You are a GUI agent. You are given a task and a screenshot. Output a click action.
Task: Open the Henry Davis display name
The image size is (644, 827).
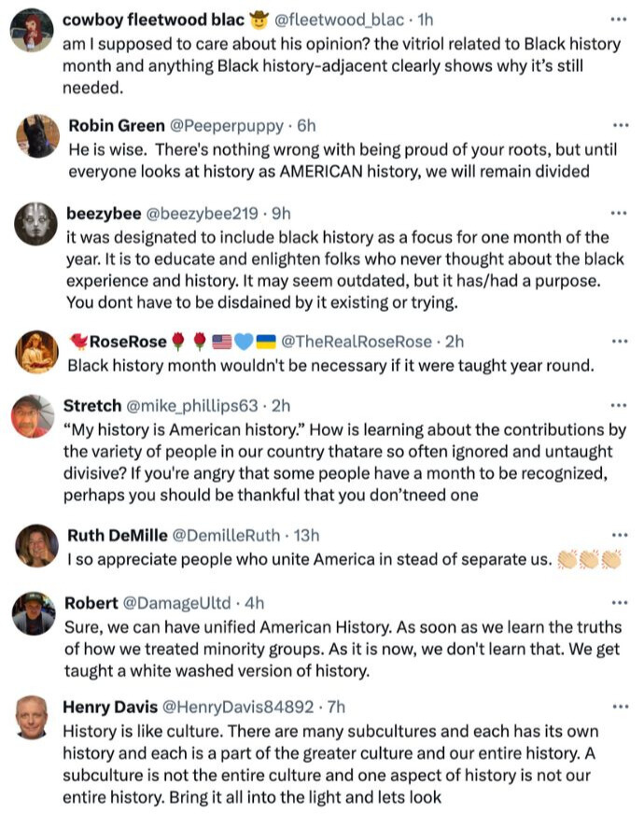click(110, 707)
